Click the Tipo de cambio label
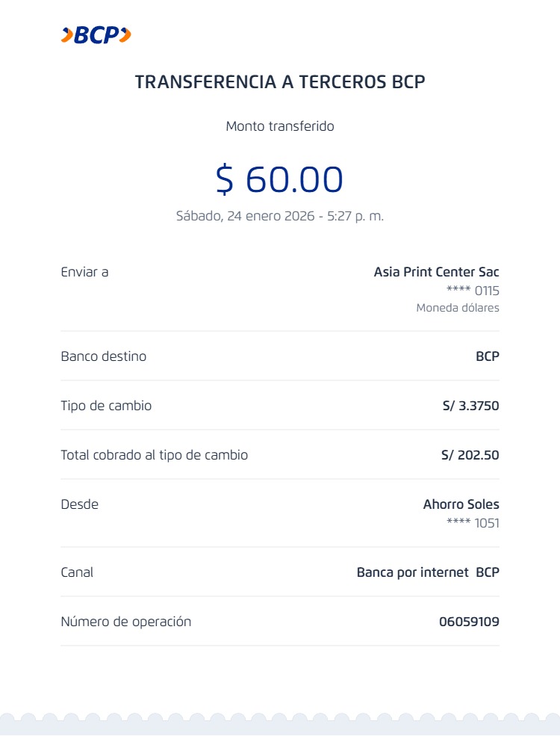The width and height of the screenshot is (560, 736). (106, 406)
